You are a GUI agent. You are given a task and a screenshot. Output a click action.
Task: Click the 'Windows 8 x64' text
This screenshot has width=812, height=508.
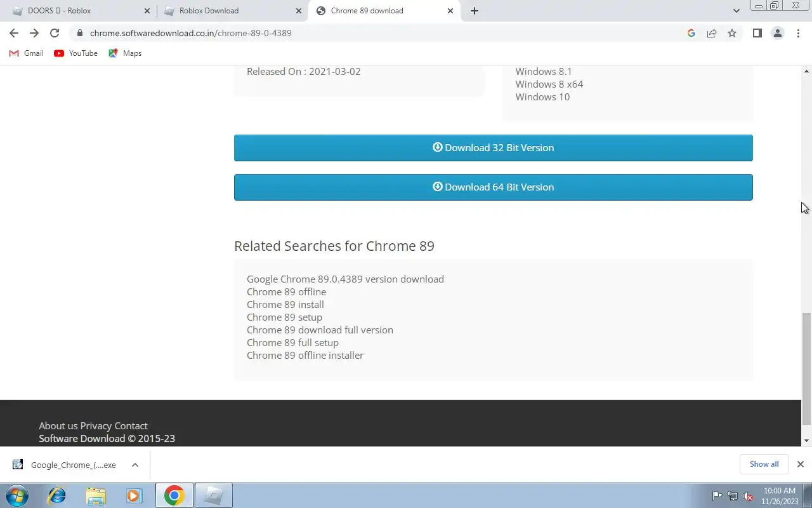(x=549, y=84)
